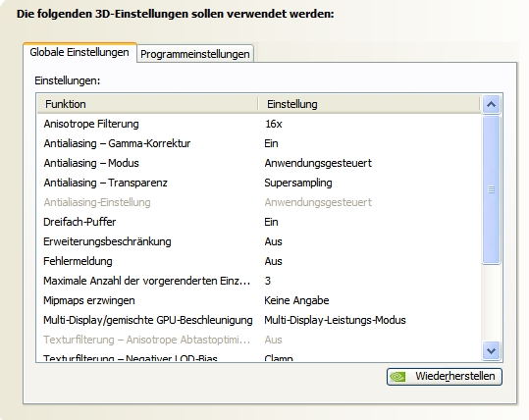529x420 pixels.
Task: Click Aus value for Fehlermeldung
Action: [273, 261]
